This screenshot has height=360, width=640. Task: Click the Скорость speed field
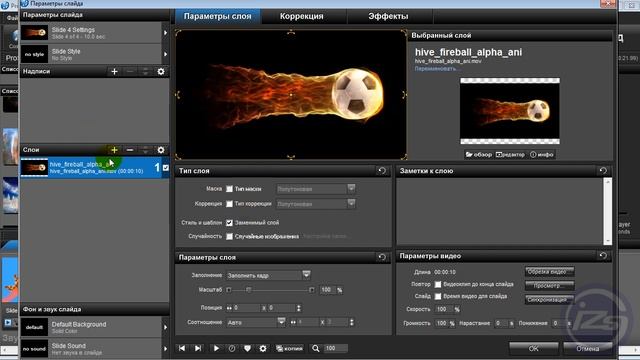[x=444, y=309]
